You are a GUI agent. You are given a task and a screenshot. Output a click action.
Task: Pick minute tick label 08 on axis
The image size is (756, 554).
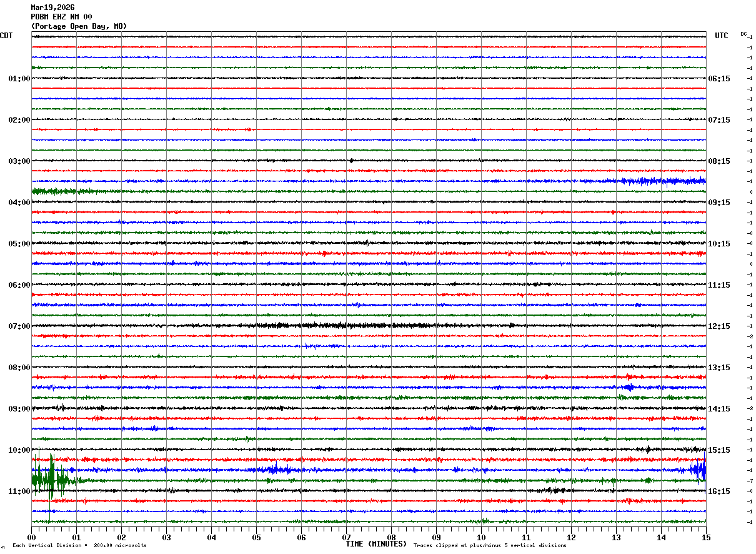(x=391, y=537)
